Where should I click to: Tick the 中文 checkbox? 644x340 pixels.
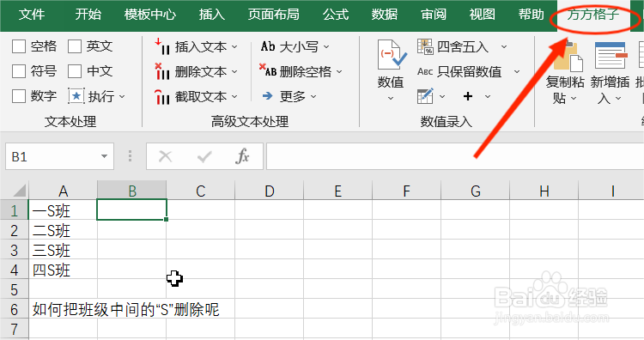75,71
